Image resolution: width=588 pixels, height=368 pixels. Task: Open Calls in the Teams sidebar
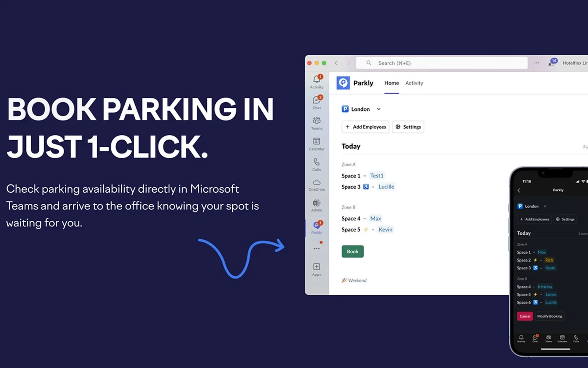coord(316,164)
